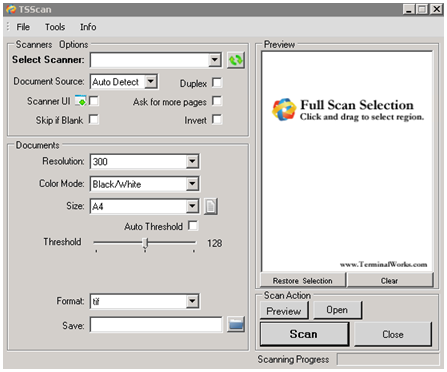Open the Color Mode dropdown

[x=192, y=184]
